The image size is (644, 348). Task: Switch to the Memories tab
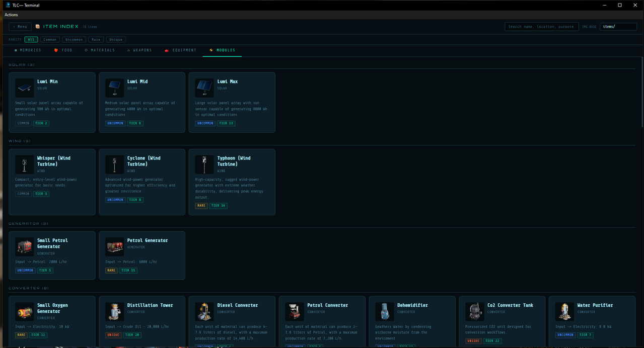coord(28,50)
